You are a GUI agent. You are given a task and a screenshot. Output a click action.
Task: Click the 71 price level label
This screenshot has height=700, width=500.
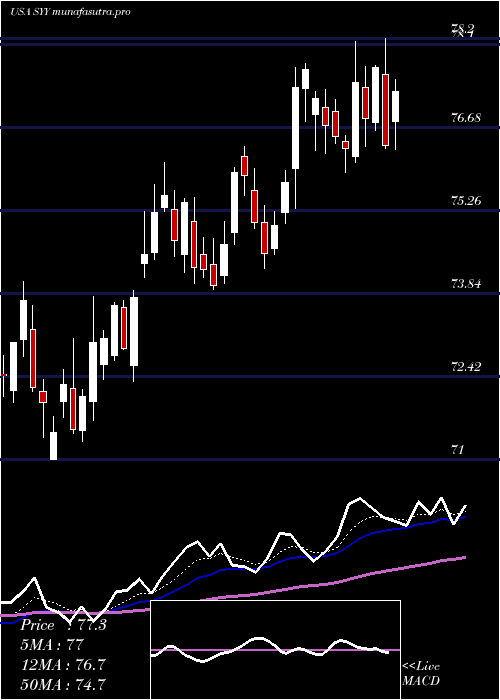pos(458,450)
